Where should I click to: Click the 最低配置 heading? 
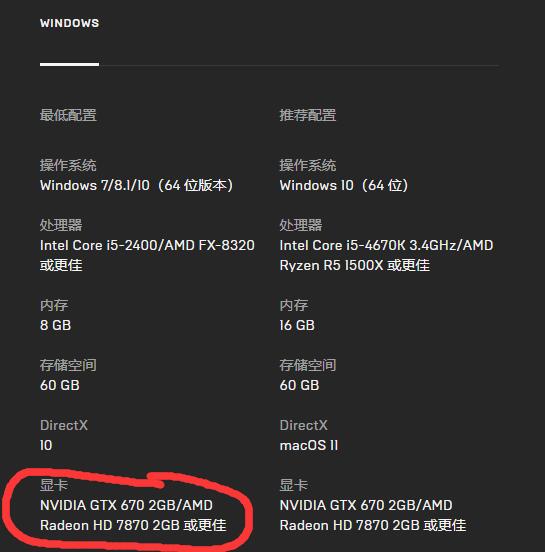(x=68, y=115)
